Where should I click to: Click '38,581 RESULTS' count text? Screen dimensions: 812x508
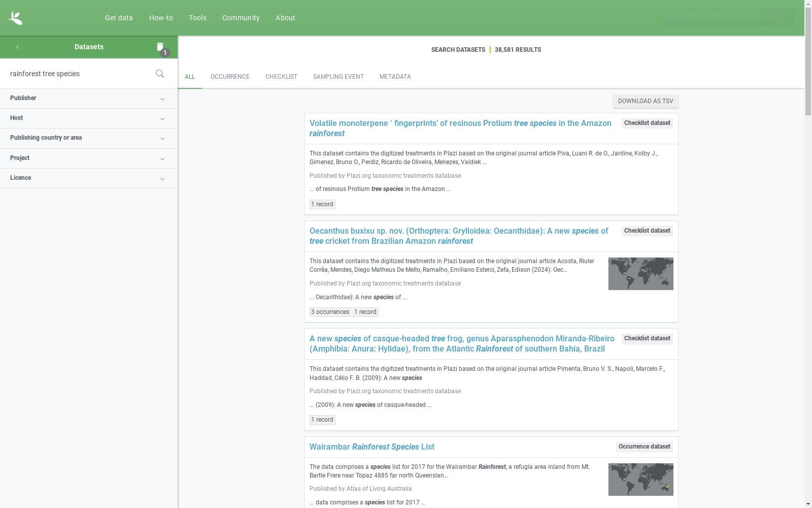[518, 50]
